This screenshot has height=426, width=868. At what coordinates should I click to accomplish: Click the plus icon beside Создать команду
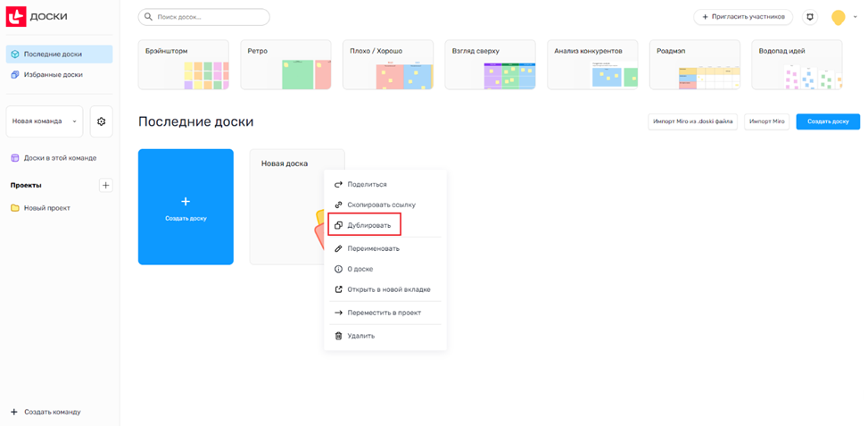[x=14, y=412]
